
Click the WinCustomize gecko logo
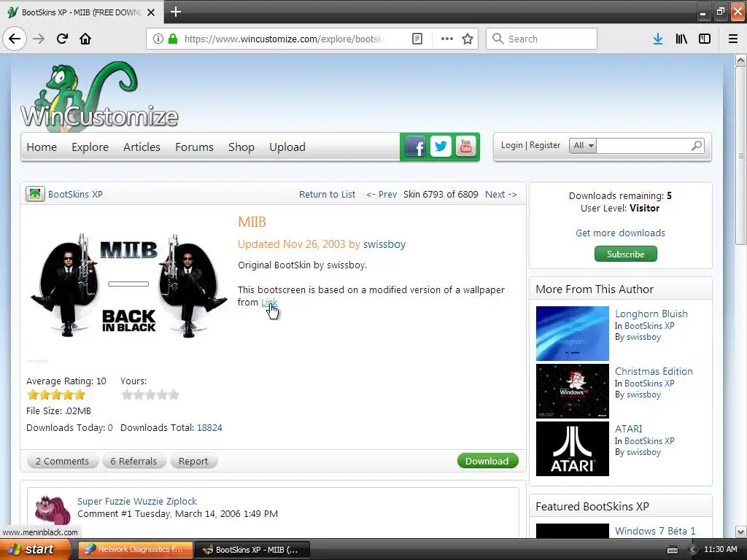pos(99,96)
